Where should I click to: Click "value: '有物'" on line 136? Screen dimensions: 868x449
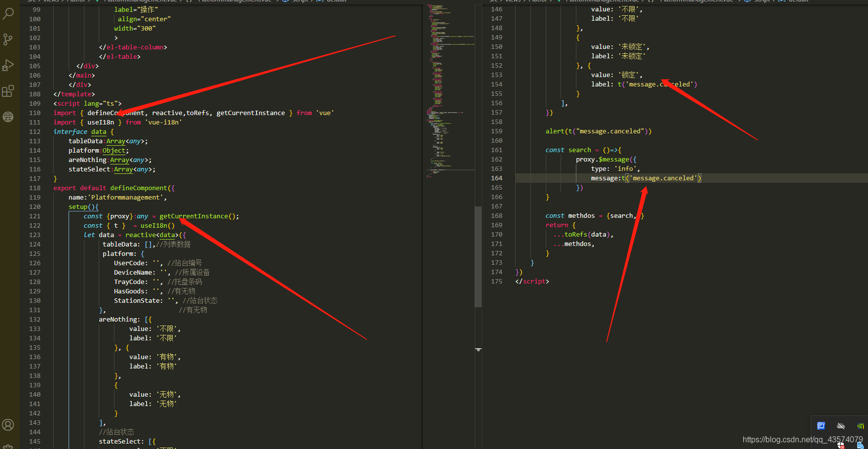(153, 357)
